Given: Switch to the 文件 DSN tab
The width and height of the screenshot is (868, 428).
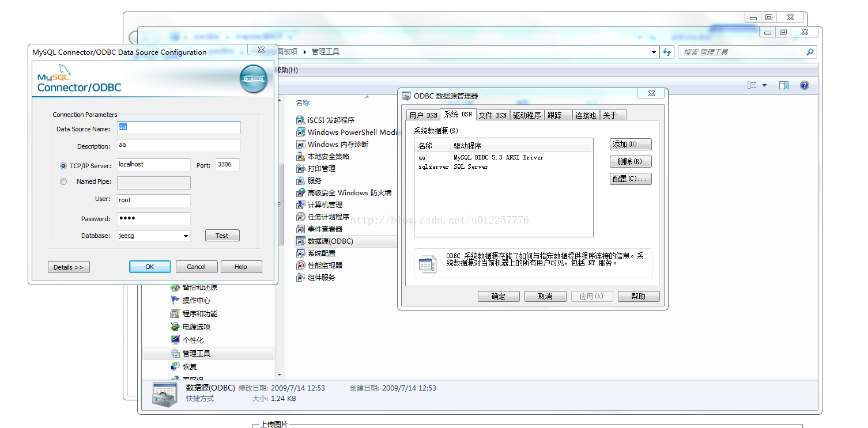Looking at the screenshot, I should pos(493,115).
